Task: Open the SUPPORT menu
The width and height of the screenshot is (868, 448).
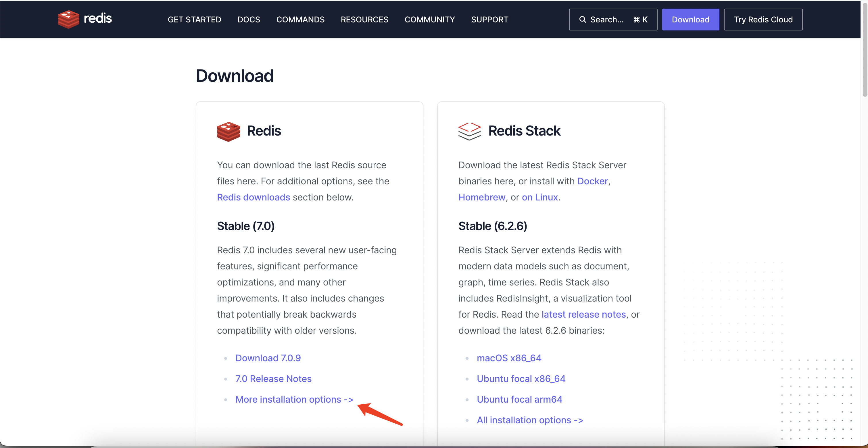Action: pos(489,19)
